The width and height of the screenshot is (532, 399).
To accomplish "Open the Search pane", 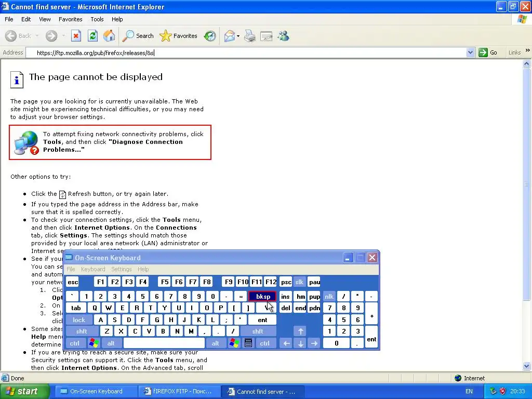I will click(x=138, y=36).
